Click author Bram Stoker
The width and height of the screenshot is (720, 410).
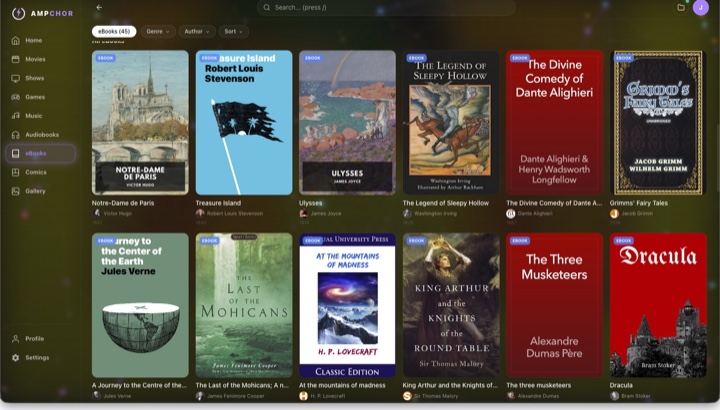coord(636,396)
